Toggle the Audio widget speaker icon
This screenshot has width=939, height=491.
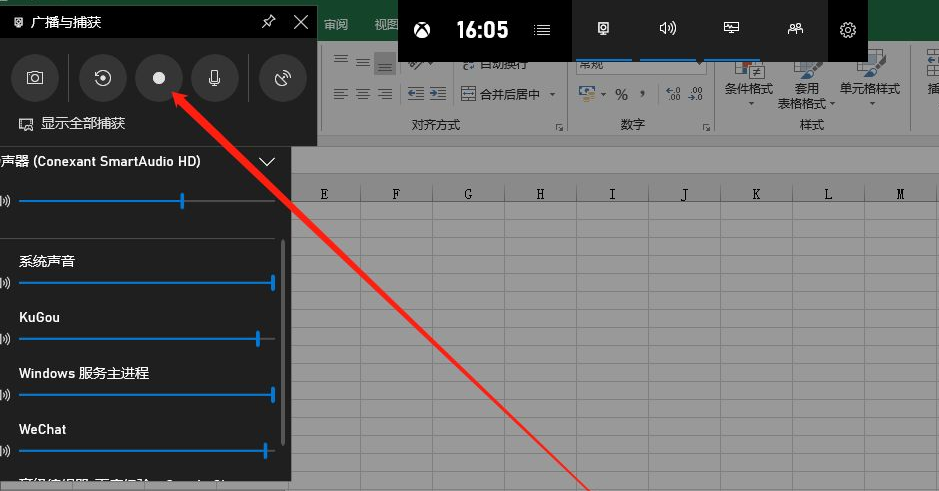668,29
